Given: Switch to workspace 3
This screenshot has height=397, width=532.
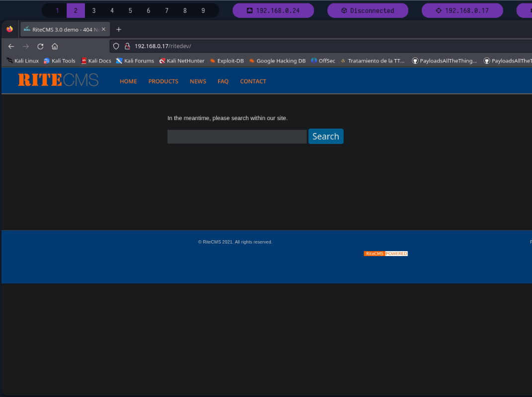Looking at the screenshot, I should (94, 10).
